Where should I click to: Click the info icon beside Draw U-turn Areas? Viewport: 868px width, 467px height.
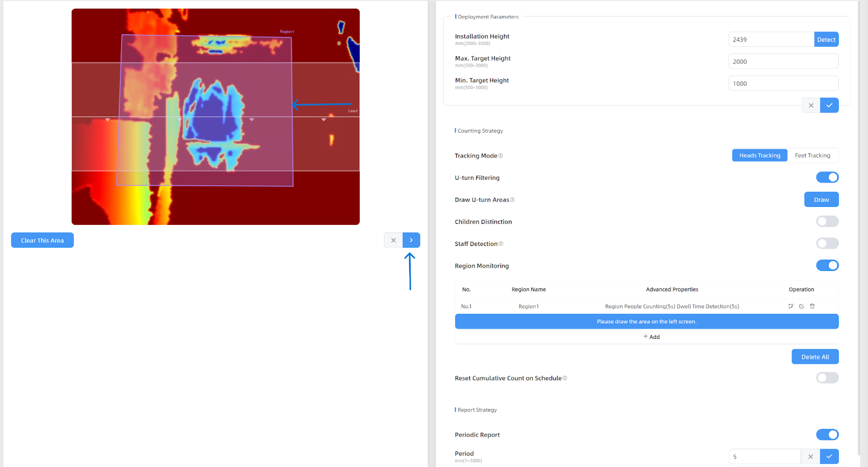[x=513, y=200]
